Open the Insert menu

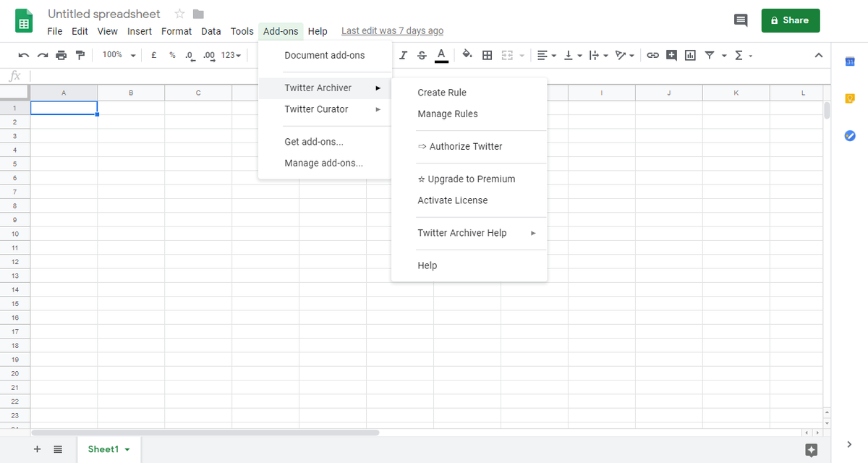[x=140, y=31]
